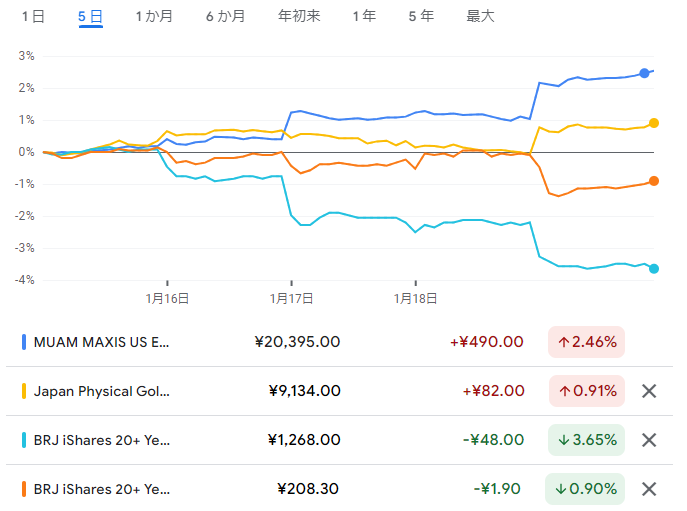Click the yellow Japan Physical Gold color indicator
Screen dimensions: 687x511
(x=24, y=391)
